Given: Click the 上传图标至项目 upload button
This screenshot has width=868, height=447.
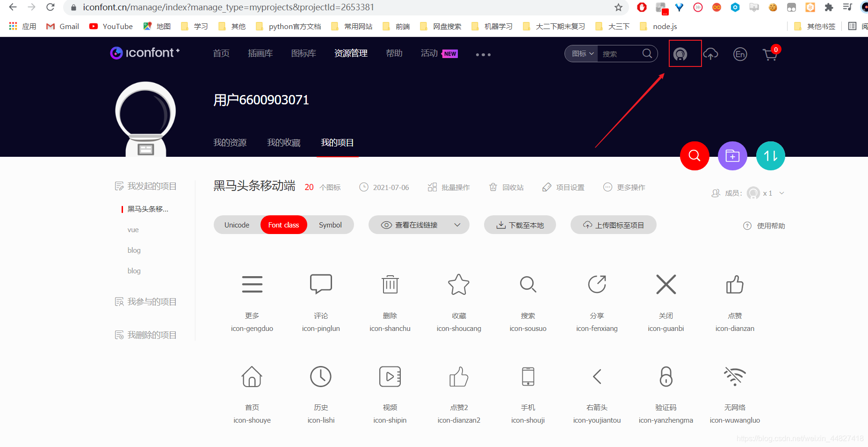Looking at the screenshot, I should pyautogui.click(x=613, y=225).
